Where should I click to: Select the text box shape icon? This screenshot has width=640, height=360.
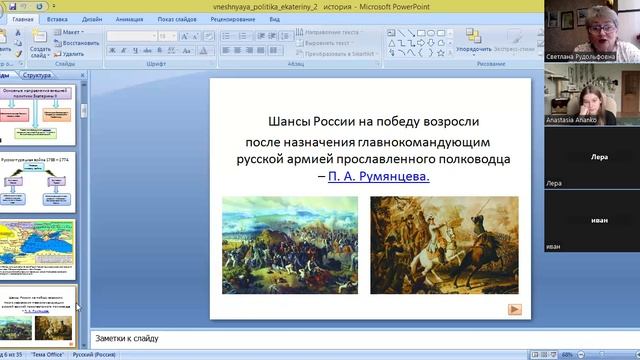coord(391,33)
